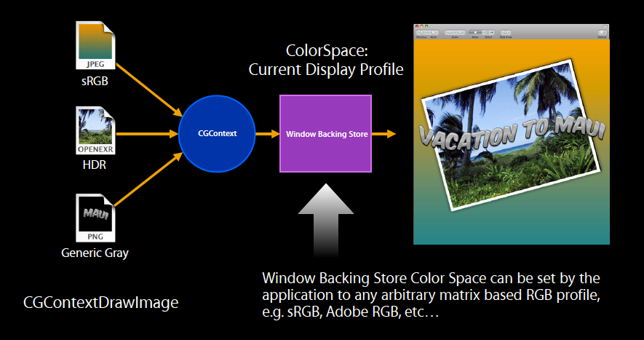Click the green zoom window button
Viewport: 644px width, 340px height.
pos(426,26)
